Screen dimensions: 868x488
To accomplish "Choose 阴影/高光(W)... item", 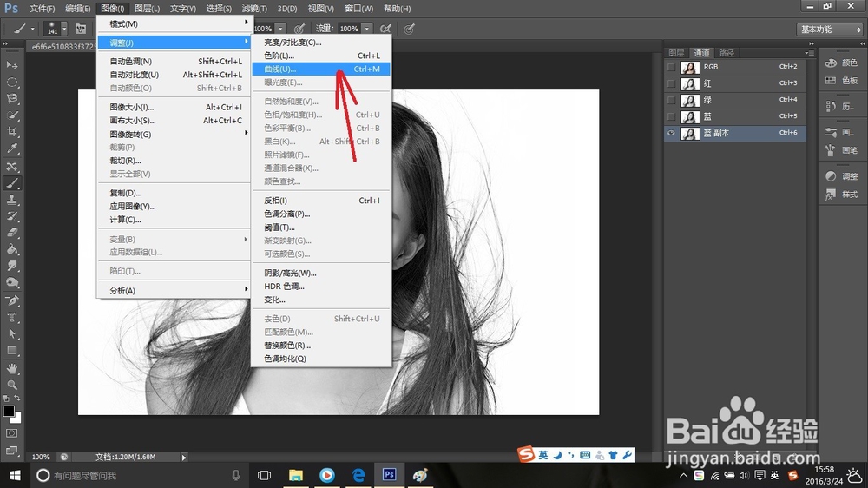I will [321, 273].
